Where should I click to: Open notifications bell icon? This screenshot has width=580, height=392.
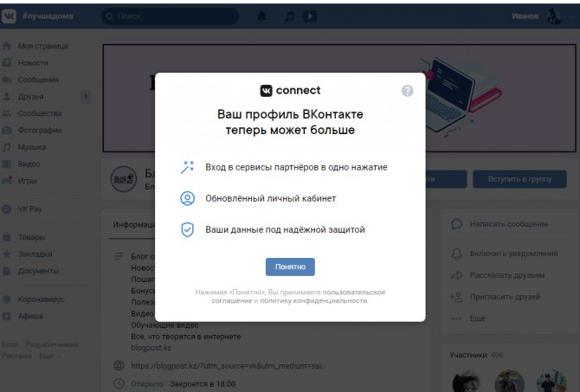pos(262,16)
